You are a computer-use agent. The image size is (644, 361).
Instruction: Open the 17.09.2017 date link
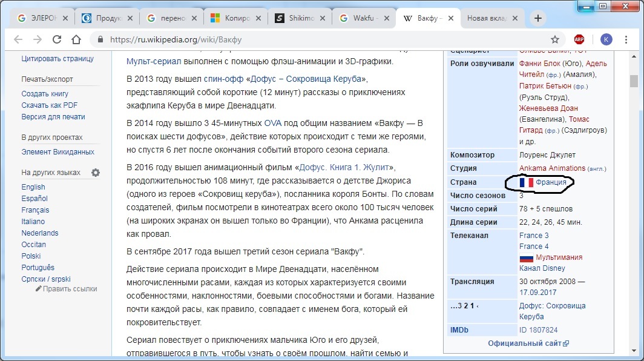click(537, 293)
